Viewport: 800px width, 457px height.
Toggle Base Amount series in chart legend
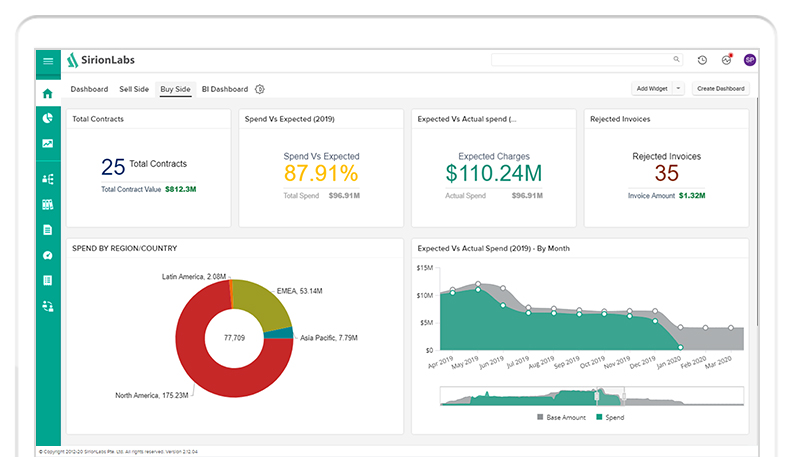[563, 417]
